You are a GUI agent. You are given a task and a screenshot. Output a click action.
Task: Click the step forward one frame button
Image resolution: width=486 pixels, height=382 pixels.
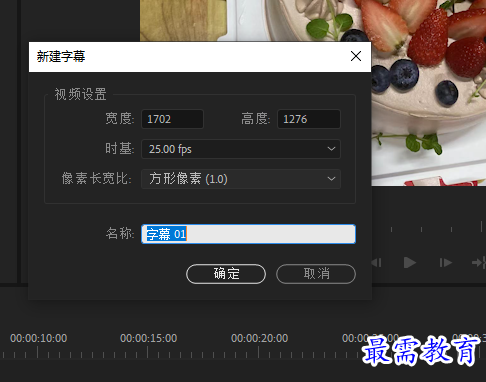[445, 263]
